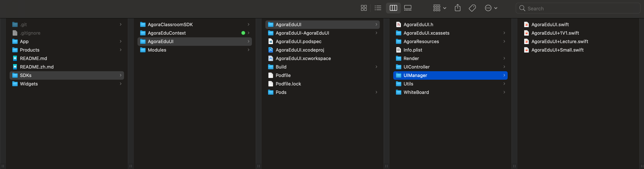Switch to gallery view
This screenshot has height=169, width=644.
(x=408, y=8)
